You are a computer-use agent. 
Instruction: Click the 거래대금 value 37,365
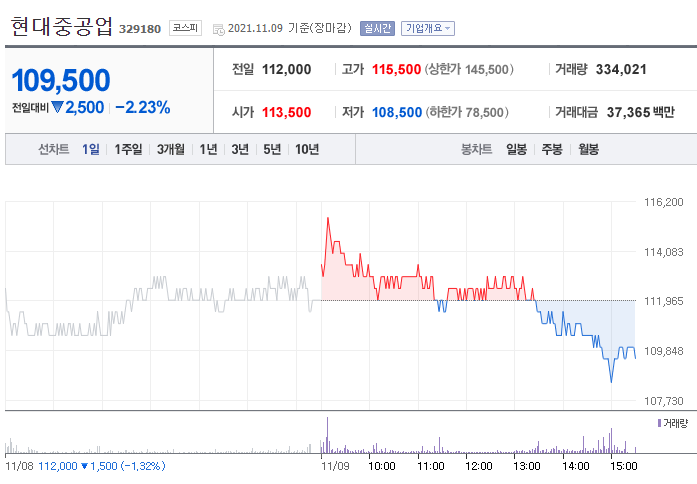click(629, 112)
